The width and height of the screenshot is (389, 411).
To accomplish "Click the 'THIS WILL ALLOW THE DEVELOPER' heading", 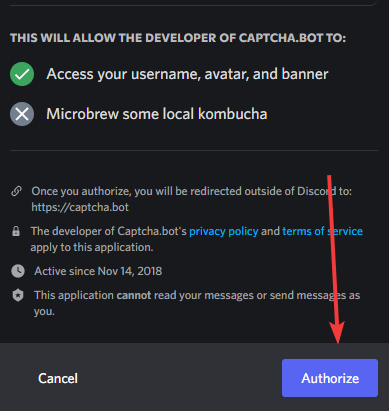I will click(x=178, y=38).
